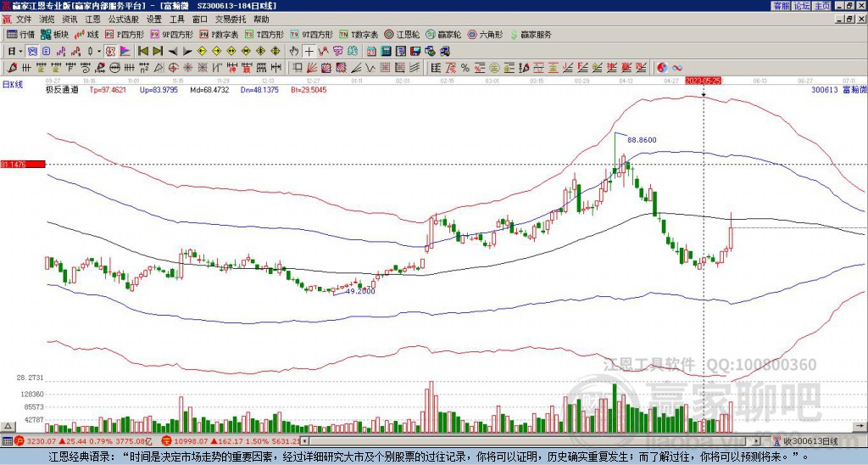Open the 9P四方形 tool
Image resolution: width=868 pixels, height=465 pixels.
tap(171, 34)
